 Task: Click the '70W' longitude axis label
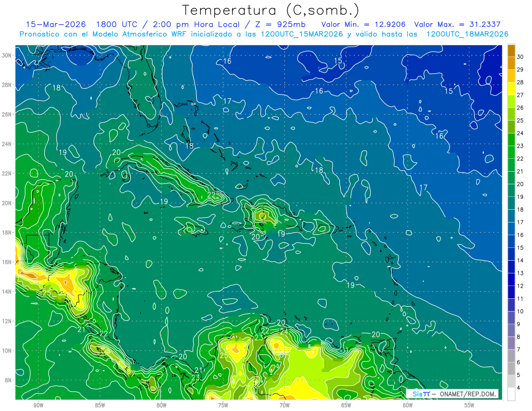[285, 405]
